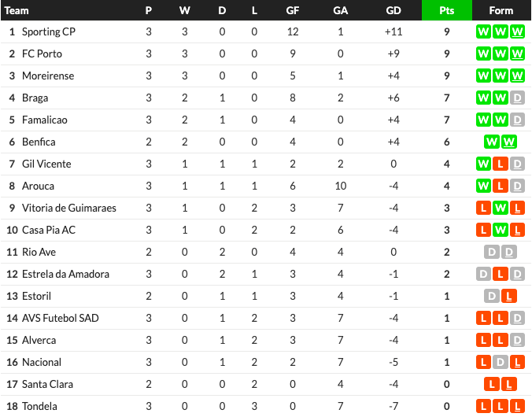Click Nacional's grey D form badge
This screenshot has width=532, height=417.
click(x=500, y=363)
